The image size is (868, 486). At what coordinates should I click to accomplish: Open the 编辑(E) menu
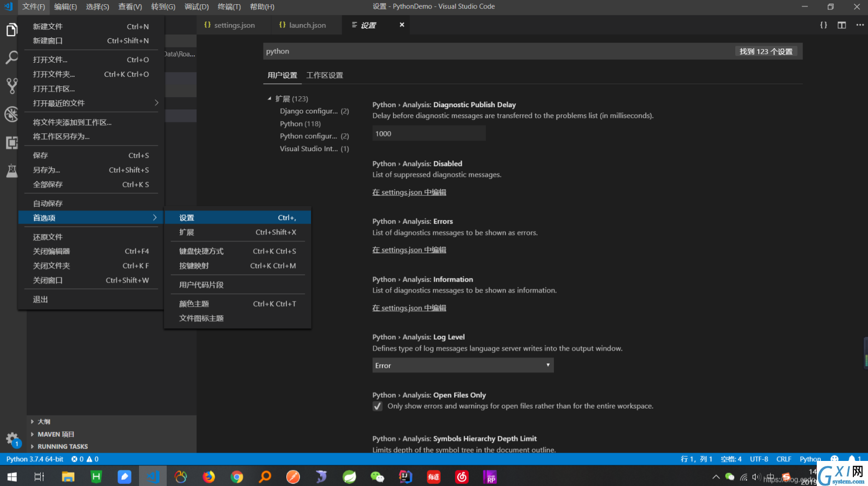click(x=65, y=7)
